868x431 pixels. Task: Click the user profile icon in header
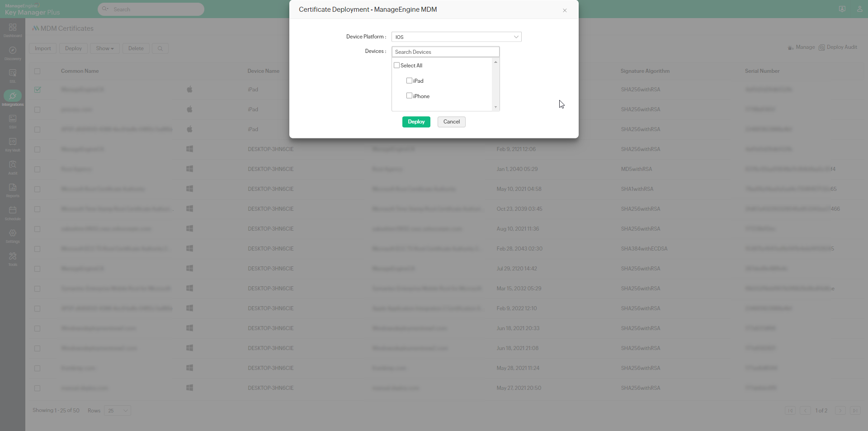point(859,9)
